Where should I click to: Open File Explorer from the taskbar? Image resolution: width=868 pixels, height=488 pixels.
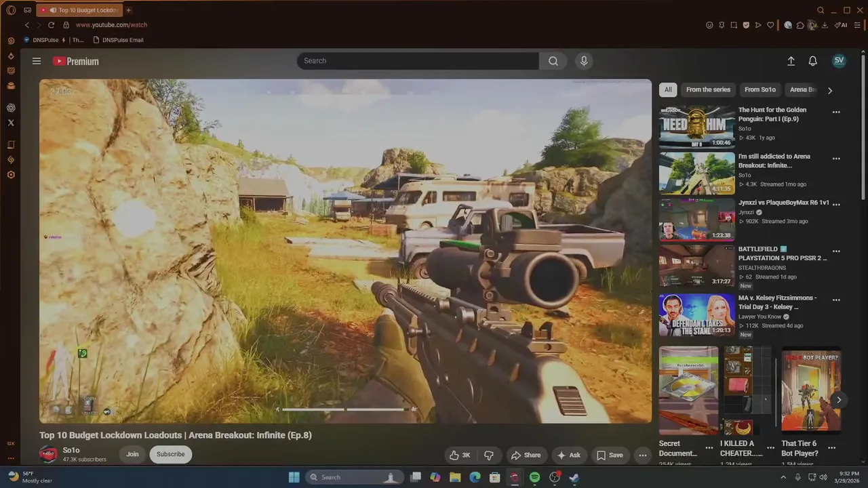pyautogui.click(x=455, y=477)
